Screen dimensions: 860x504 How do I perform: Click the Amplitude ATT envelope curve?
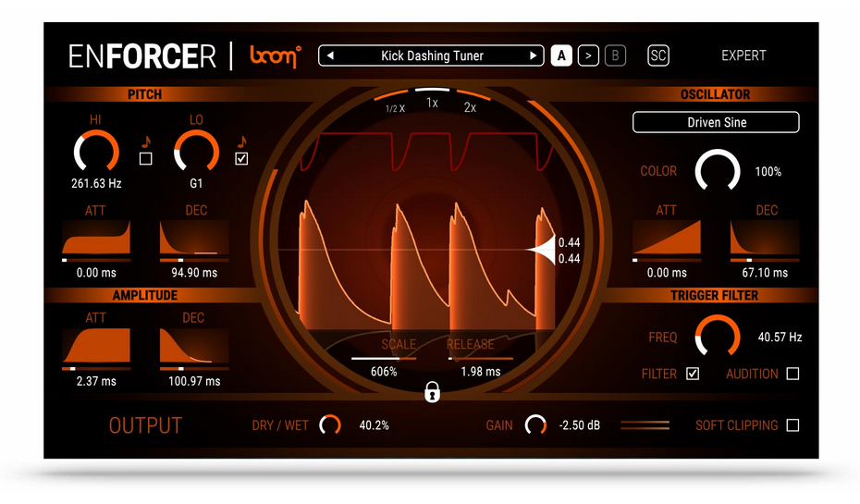click(96, 345)
